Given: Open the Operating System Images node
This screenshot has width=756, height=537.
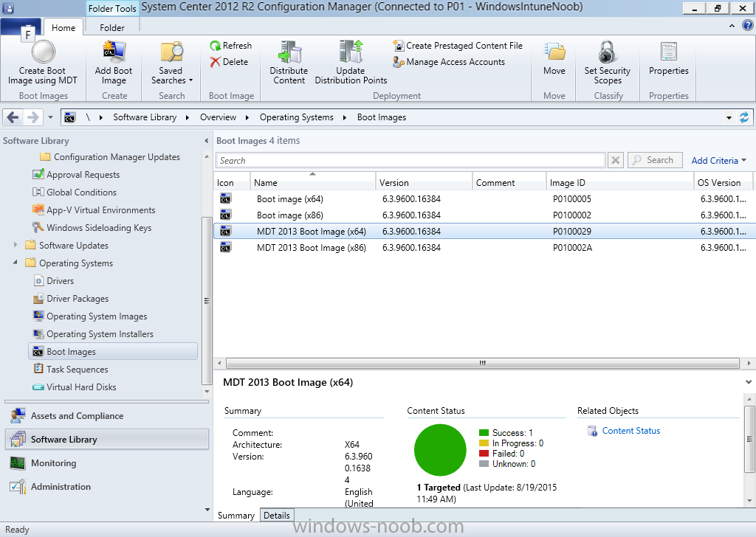Looking at the screenshot, I should coord(97,316).
